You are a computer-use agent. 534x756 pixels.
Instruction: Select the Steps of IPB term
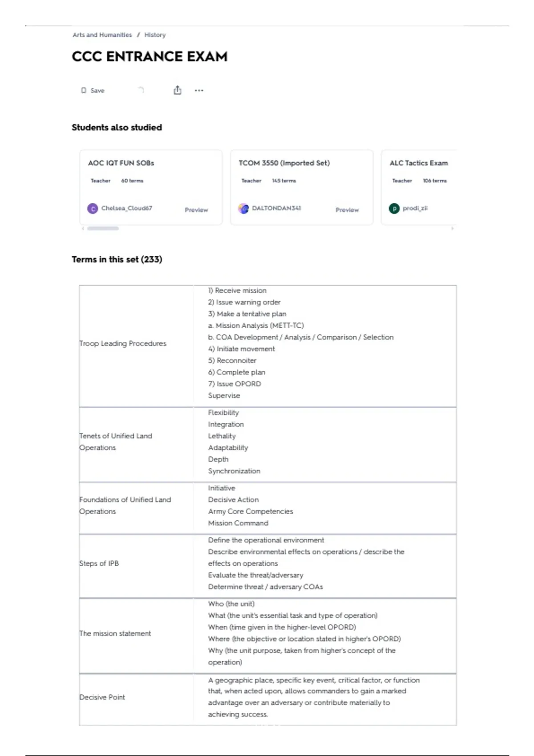(x=99, y=563)
